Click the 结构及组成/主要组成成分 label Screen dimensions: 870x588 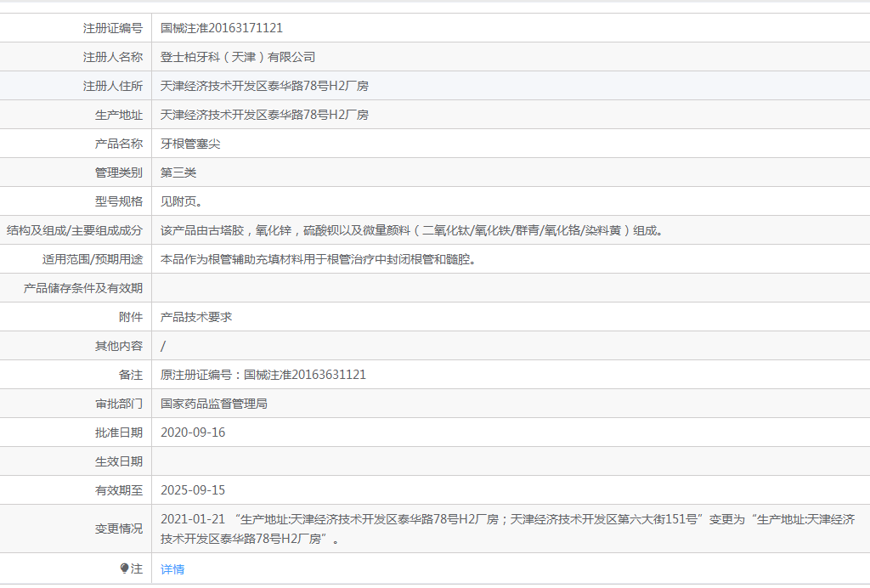(x=75, y=230)
